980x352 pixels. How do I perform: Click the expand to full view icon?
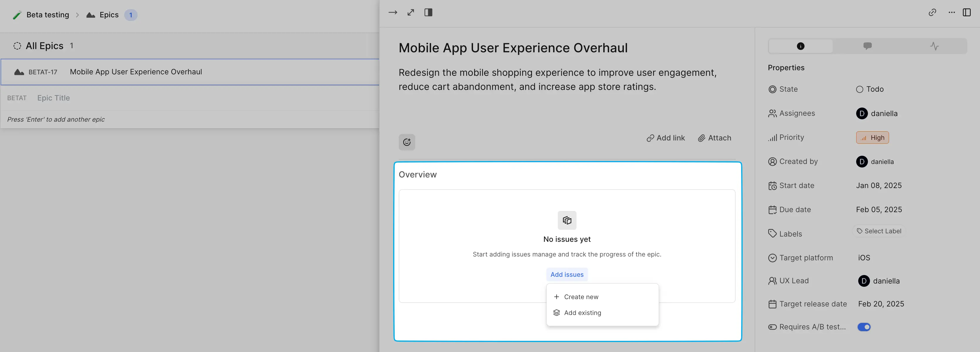point(410,12)
